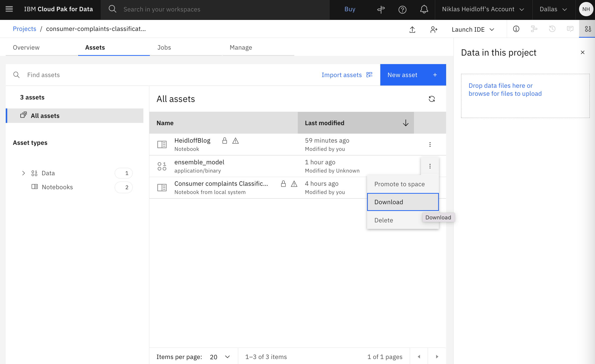Click browse for files to upload link
This screenshot has height=364, width=595.
click(505, 93)
